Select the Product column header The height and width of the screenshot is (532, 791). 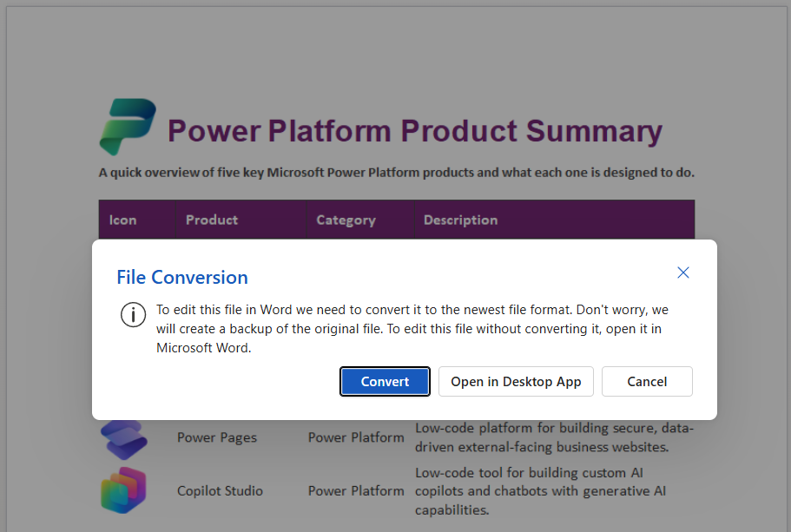pyautogui.click(x=212, y=220)
